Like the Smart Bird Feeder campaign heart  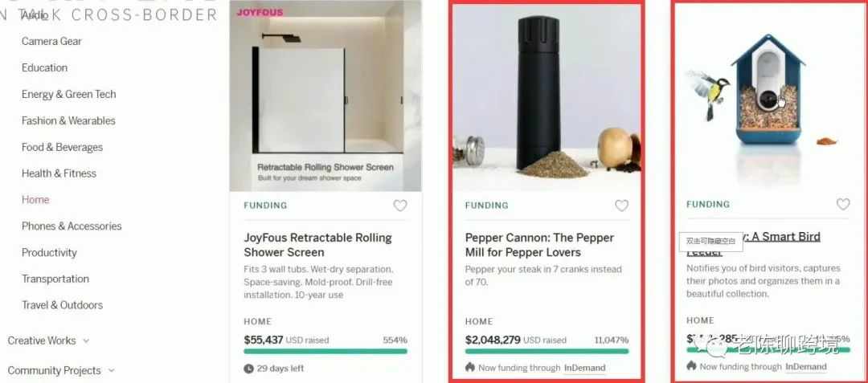click(x=843, y=205)
